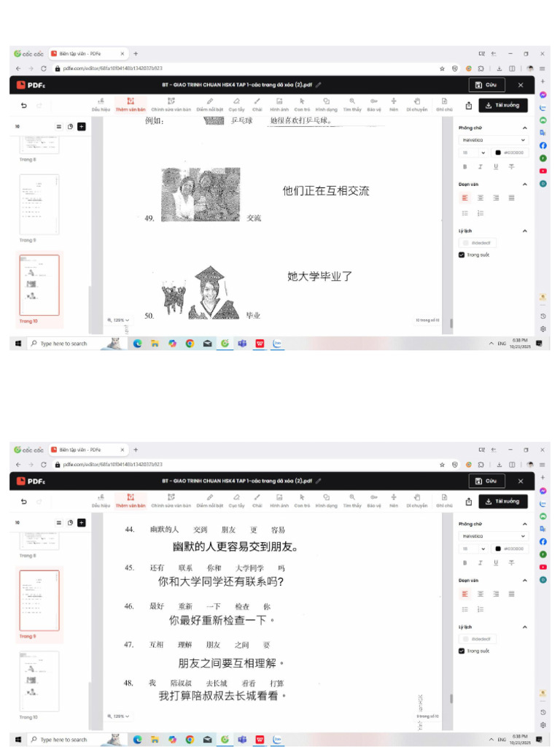
Task: Select Cục tẩy eraser in question-44 window
Action: click(x=236, y=500)
